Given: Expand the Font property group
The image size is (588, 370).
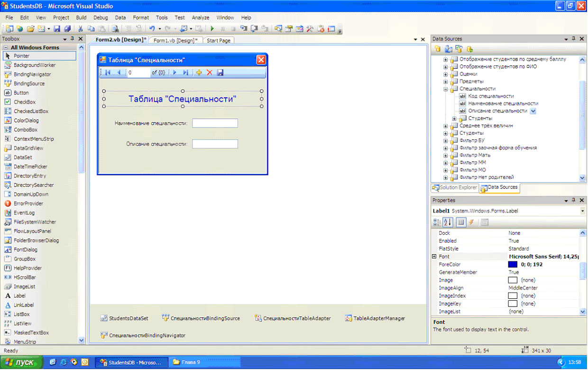Looking at the screenshot, I should click(434, 257).
